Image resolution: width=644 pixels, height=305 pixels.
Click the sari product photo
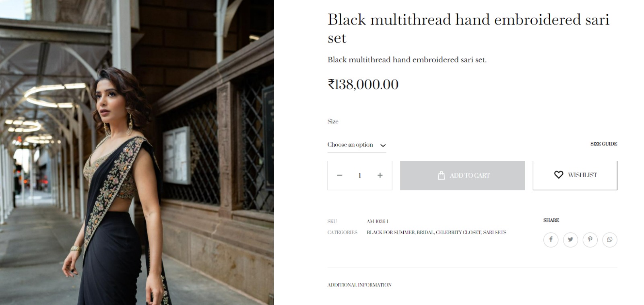point(137,152)
